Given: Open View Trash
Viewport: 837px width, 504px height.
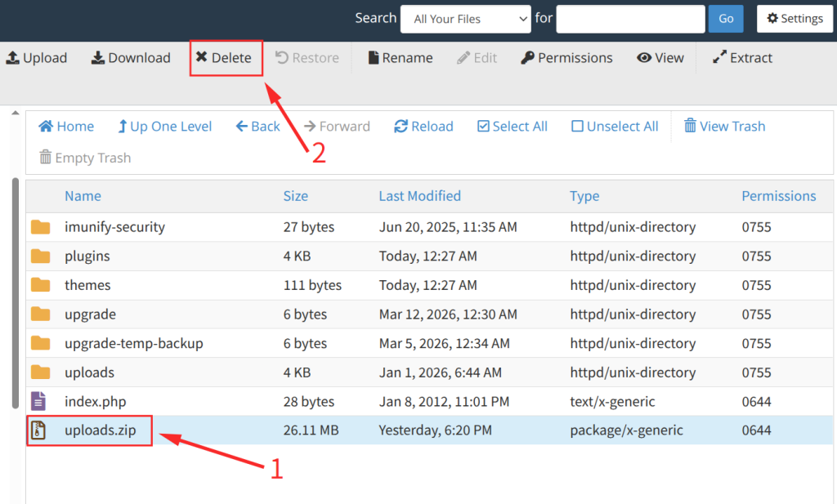Looking at the screenshot, I should click(724, 127).
